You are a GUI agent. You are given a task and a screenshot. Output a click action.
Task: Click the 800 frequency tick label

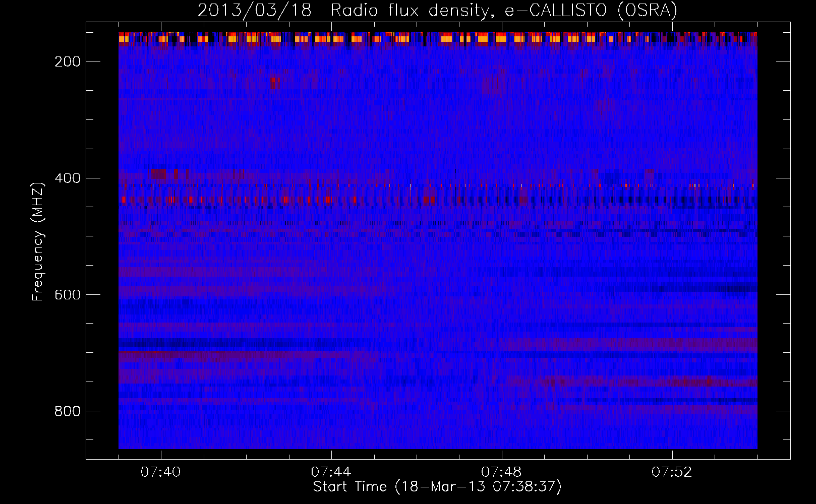point(68,411)
